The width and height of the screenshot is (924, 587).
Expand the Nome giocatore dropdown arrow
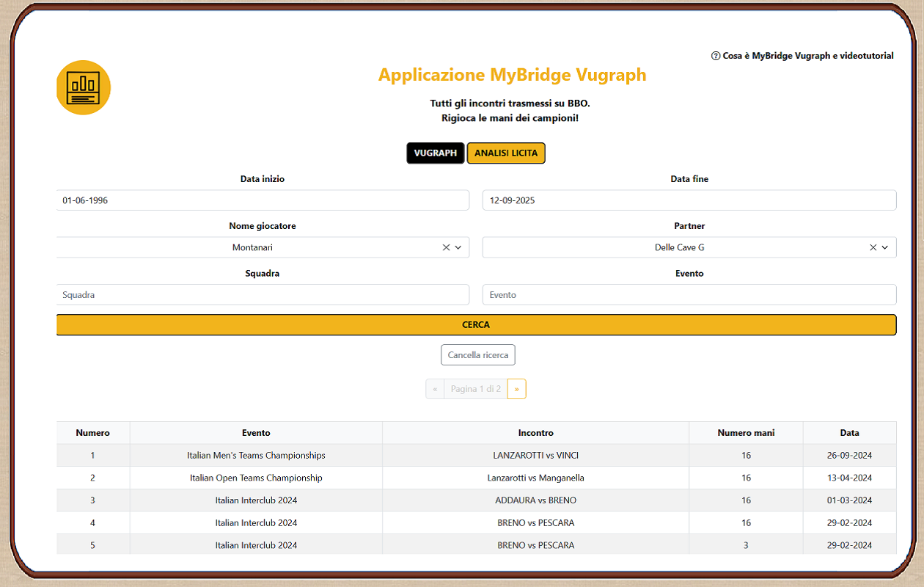(x=458, y=248)
